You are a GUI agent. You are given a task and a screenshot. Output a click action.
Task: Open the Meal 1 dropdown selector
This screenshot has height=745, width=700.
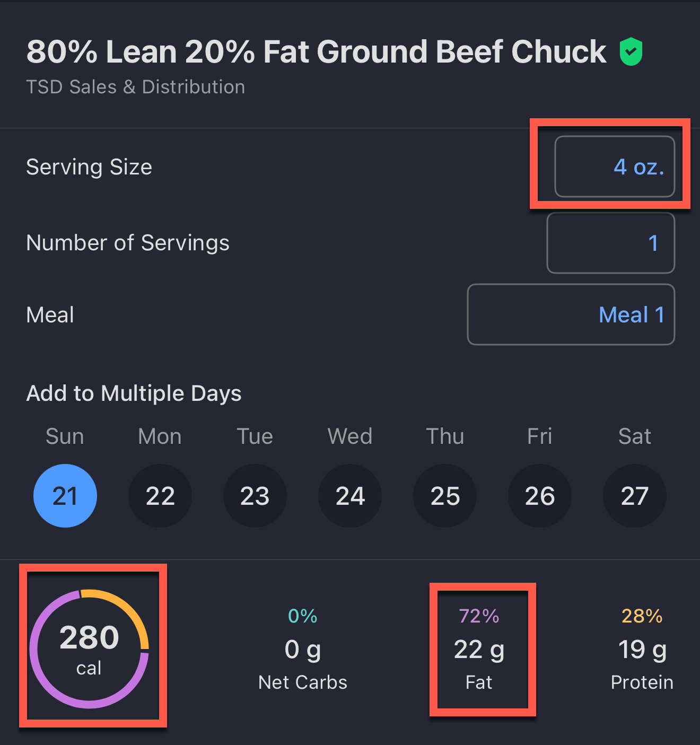point(571,314)
